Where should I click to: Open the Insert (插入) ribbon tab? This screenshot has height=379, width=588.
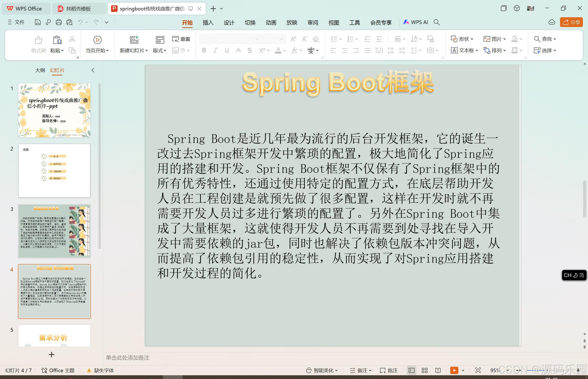point(208,23)
